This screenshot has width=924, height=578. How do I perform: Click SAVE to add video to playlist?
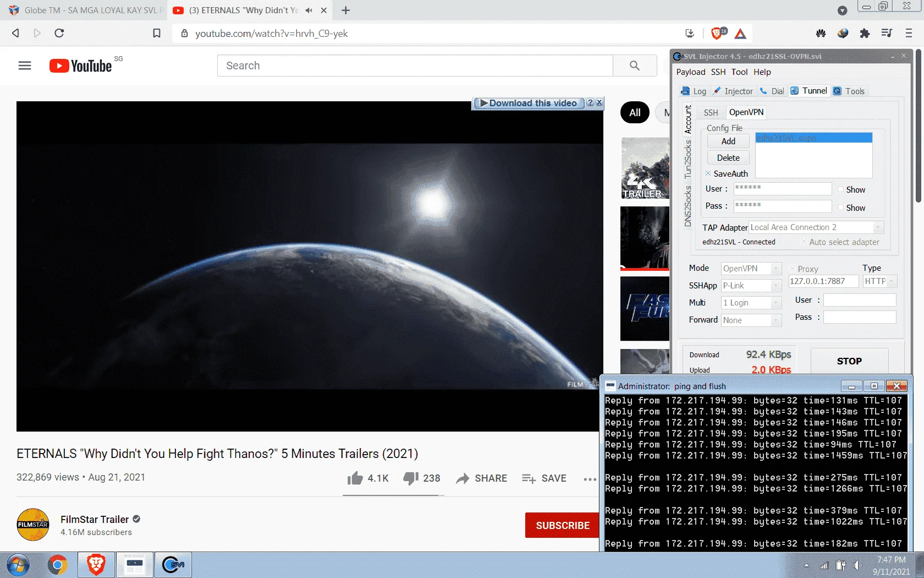pos(544,478)
